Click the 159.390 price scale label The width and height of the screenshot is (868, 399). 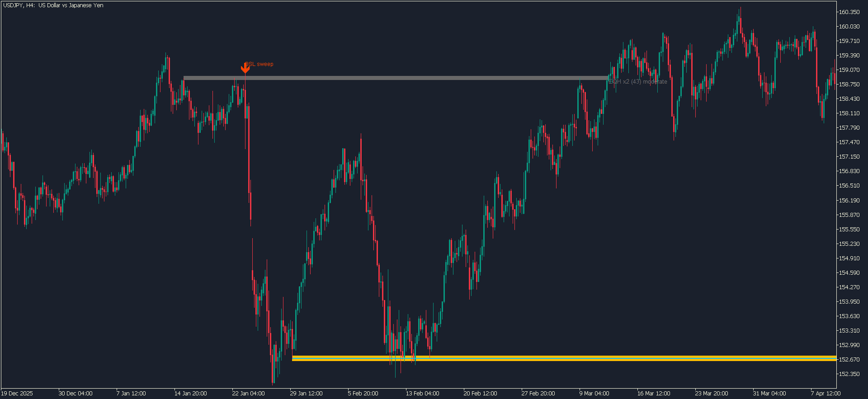coord(849,56)
